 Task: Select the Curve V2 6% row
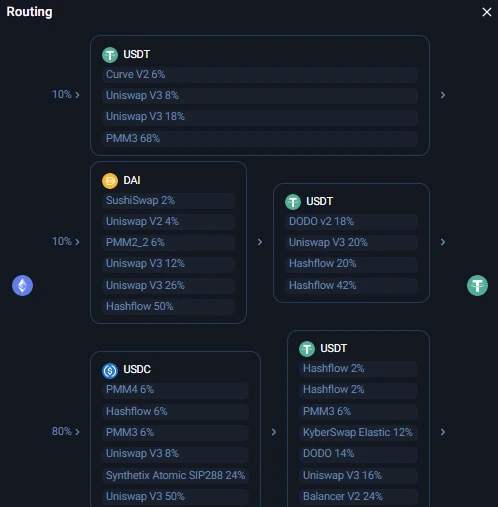click(260, 75)
